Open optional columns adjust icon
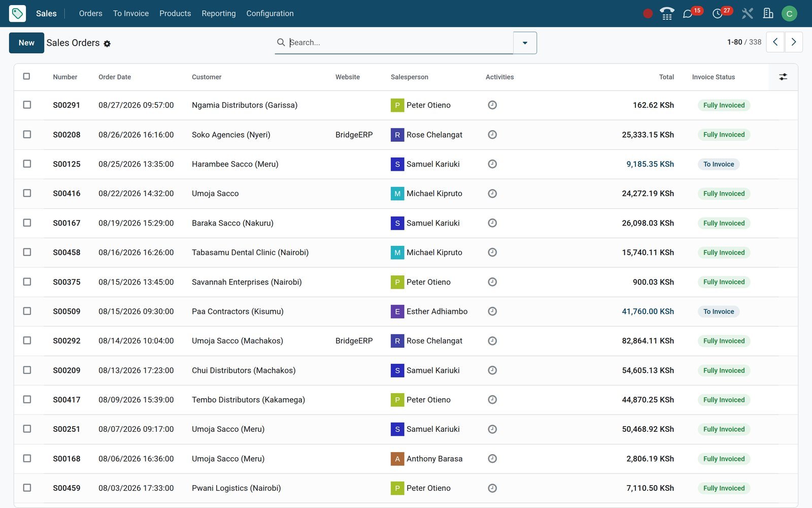812x508 pixels. tap(783, 77)
